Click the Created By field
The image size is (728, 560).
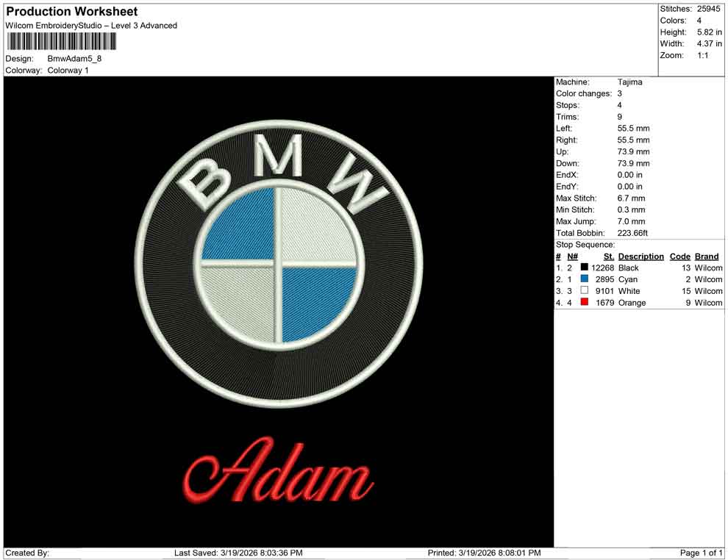(28, 553)
